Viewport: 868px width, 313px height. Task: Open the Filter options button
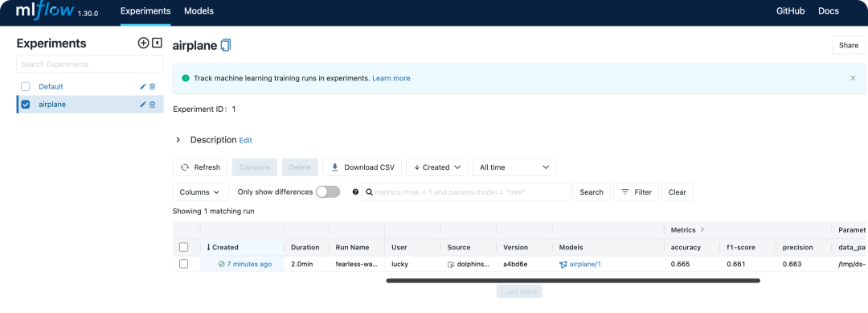click(x=636, y=192)
